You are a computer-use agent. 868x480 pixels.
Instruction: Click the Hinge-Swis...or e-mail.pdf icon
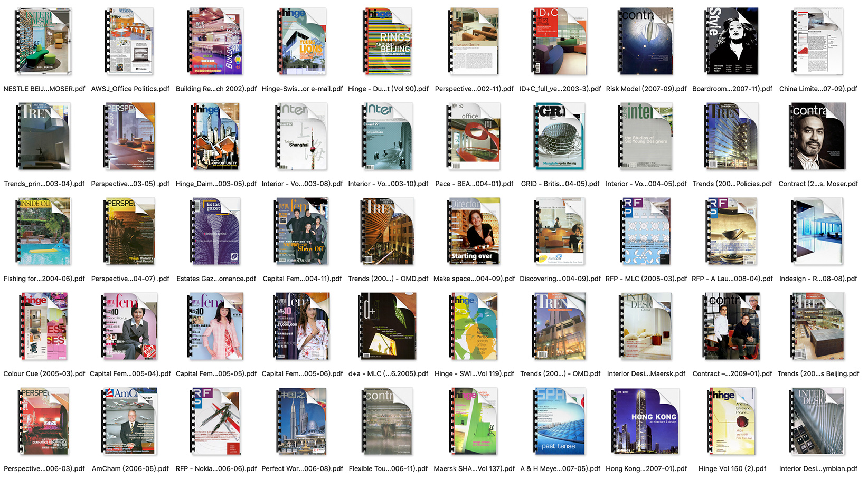point(302,41)
